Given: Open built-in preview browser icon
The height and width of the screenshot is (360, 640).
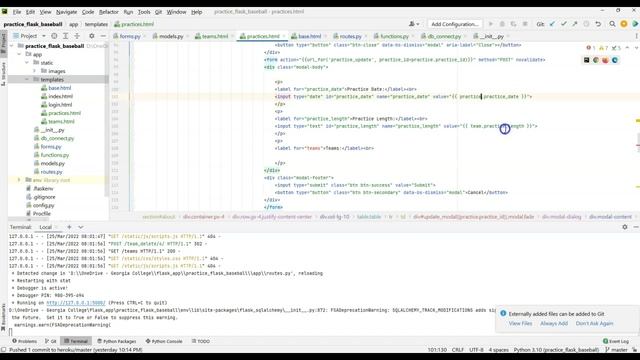Looking at the screenshot, I should pyautogui.click(x=587, y=60).
